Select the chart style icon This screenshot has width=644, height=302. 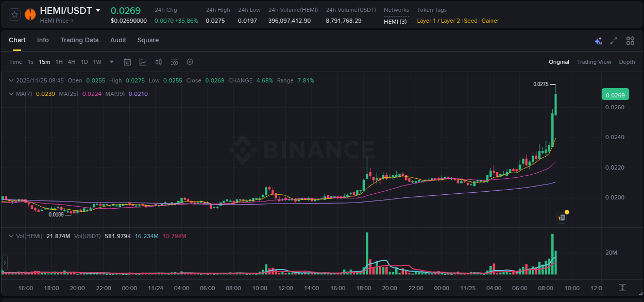(143, 61)
